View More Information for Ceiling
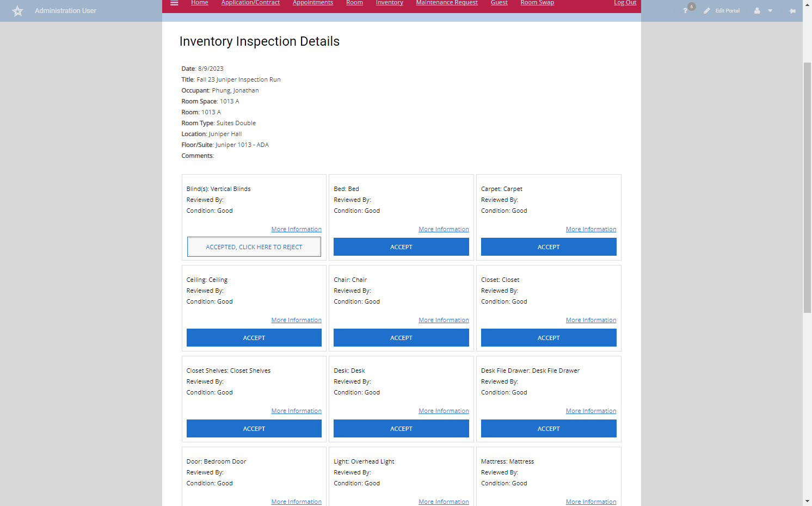This screenshot has width=812, height=506. [297, 320]
